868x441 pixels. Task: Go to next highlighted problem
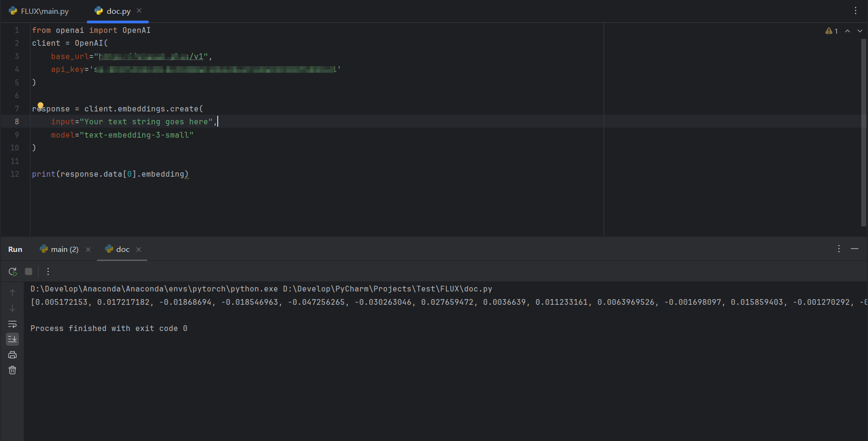[860, 31]
